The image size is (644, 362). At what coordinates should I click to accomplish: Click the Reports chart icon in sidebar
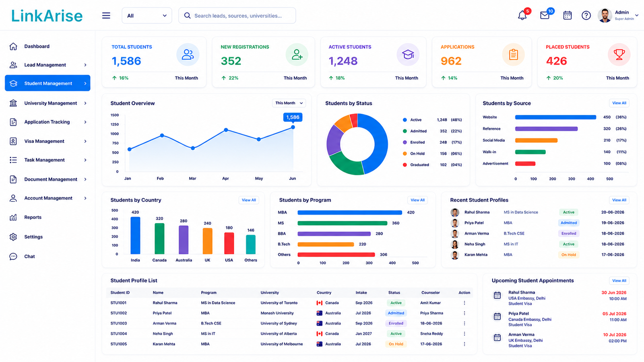(13, 217)
